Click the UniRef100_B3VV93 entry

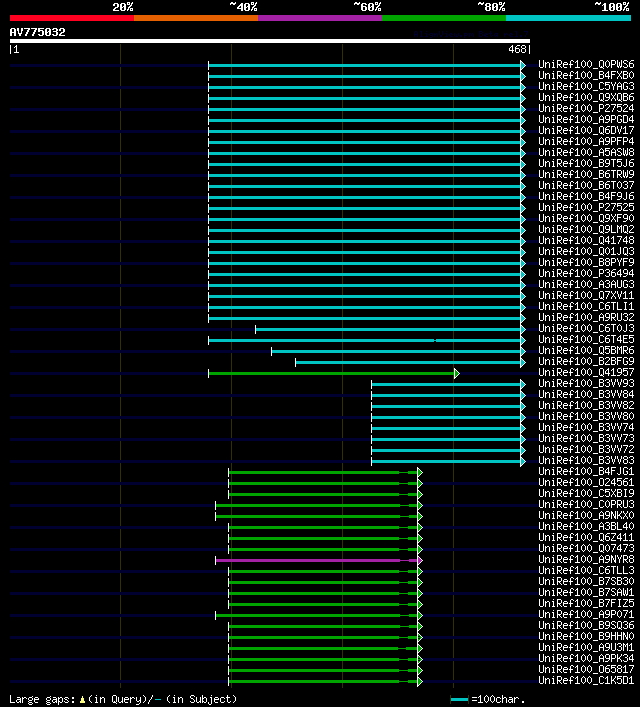[586, 383]
